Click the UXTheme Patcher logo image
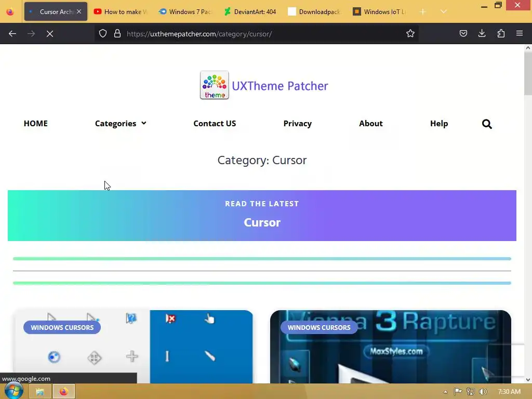 click(215, 85)
